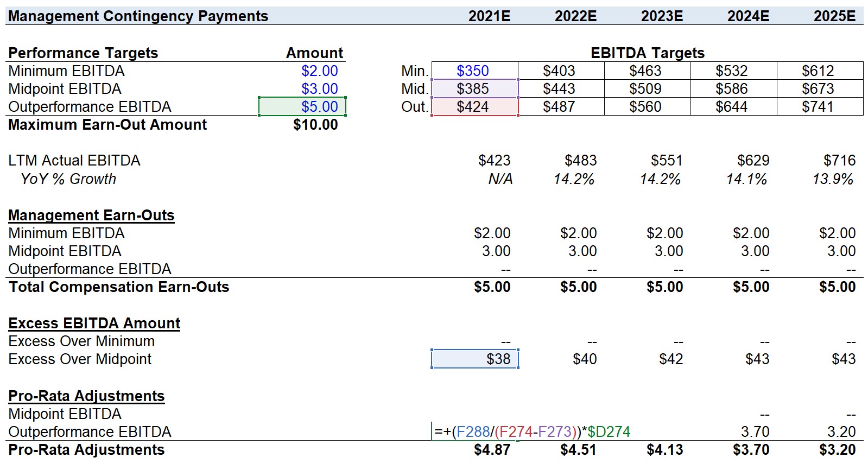Click the $4.87 Pro-Rata Adjustments total
The image size is (868, 464).
tap(492, 450)
